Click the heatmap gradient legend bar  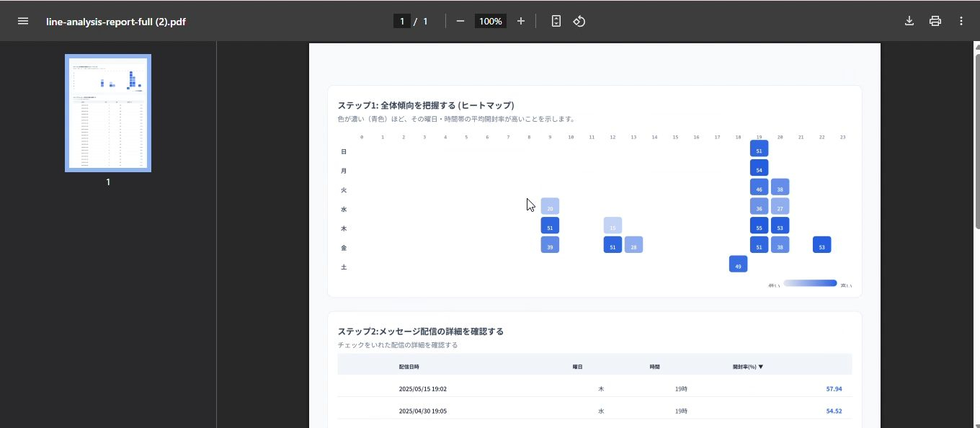coord(810,283)
